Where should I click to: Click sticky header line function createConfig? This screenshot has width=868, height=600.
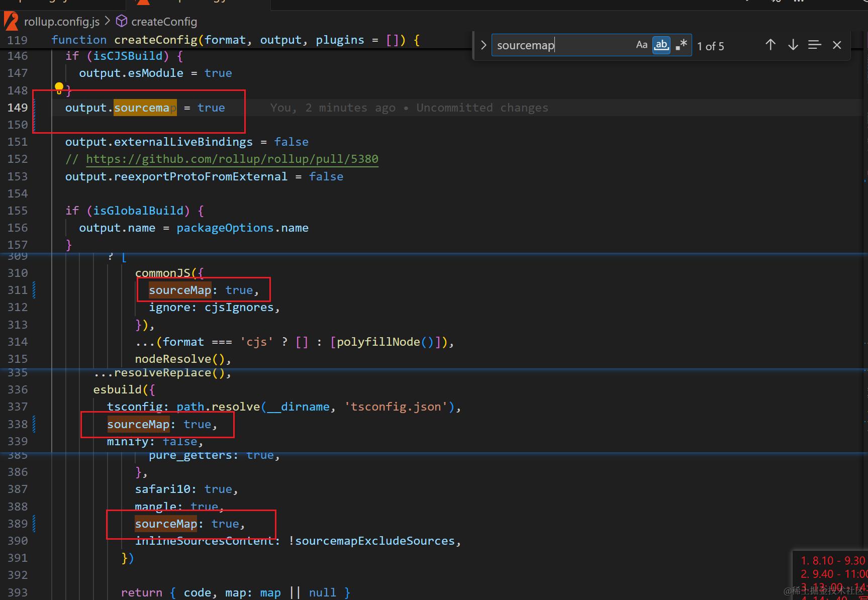[x=235, y=40]
